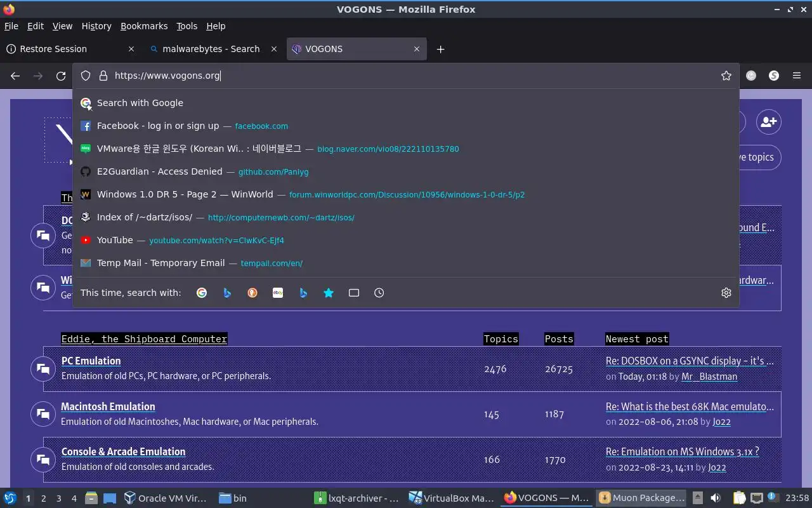Open the LXQt start menu icon

click(10, 498)
